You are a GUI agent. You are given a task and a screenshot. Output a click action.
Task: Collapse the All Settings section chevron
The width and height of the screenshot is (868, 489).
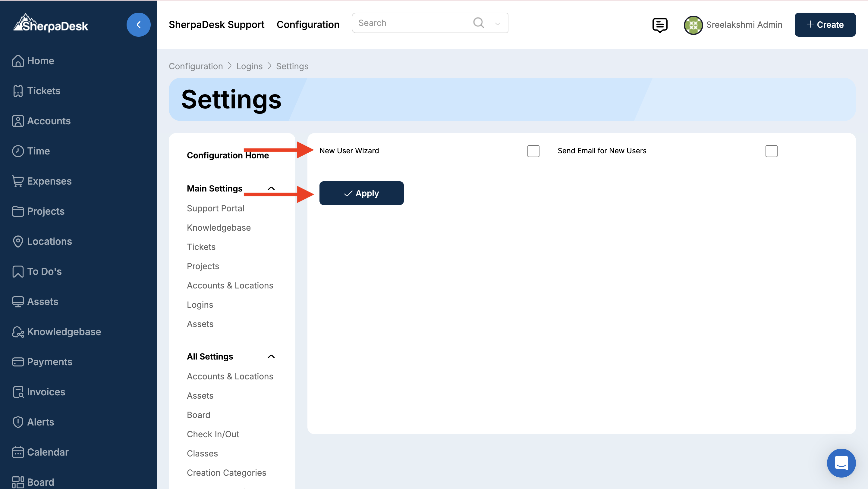point(271,357)
